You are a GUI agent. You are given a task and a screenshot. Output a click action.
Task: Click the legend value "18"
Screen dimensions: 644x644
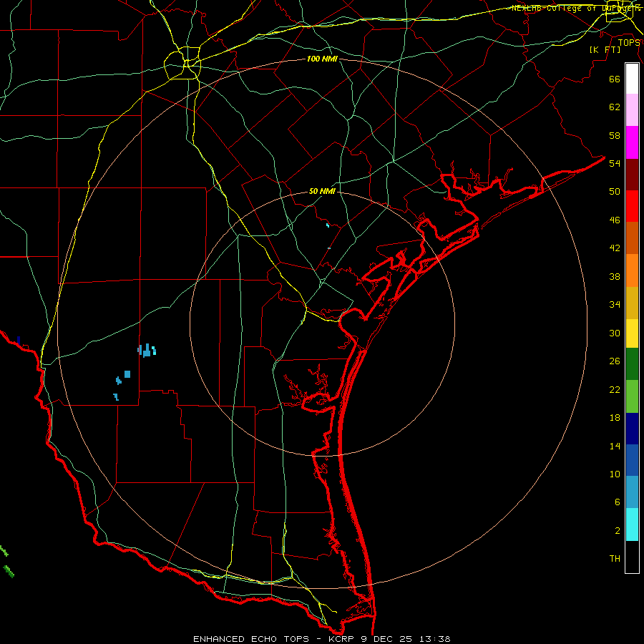pos(615,418)
